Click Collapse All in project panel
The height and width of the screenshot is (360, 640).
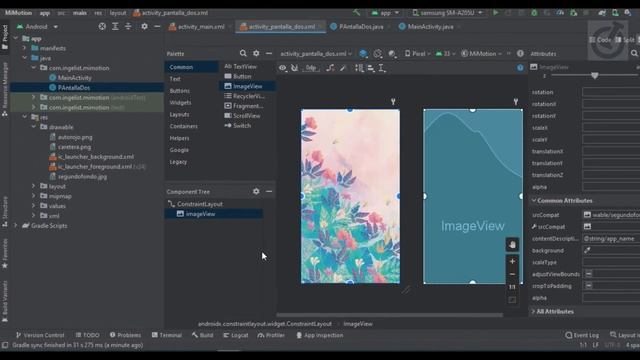click(x=128, y=27)
